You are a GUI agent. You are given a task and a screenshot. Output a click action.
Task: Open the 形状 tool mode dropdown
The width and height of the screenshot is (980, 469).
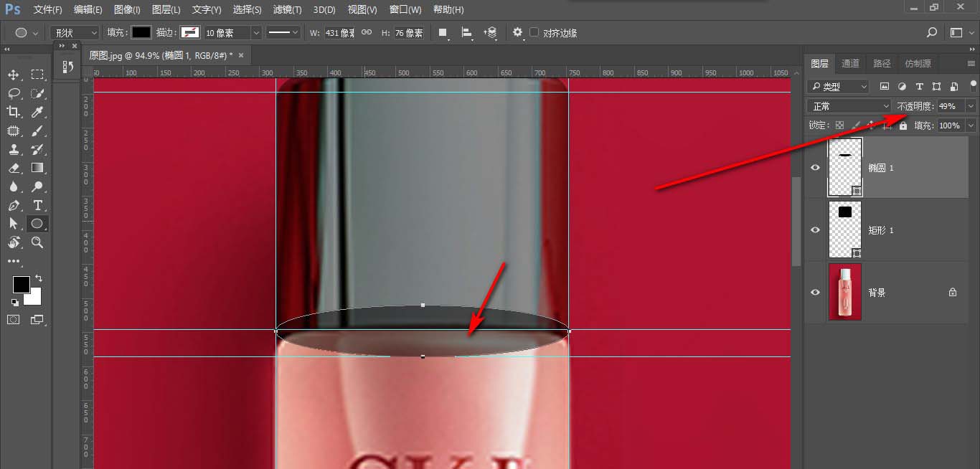tap(75, 32)
